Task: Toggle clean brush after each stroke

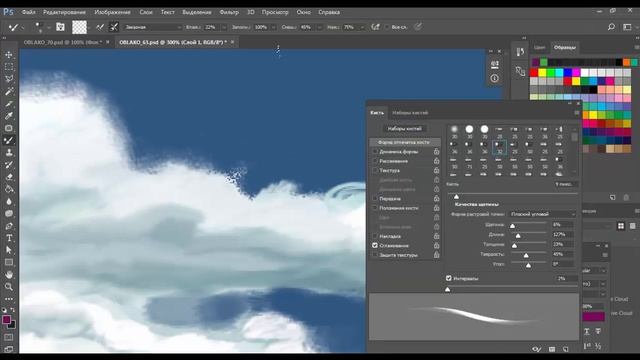Action: 114,27
